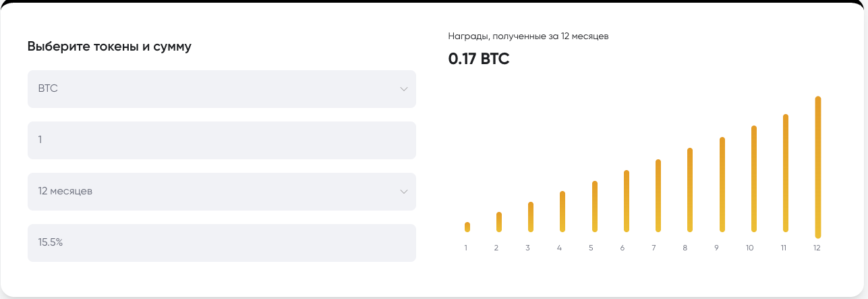Select the month 6 chart bar
868x299 pixels.
627,201
